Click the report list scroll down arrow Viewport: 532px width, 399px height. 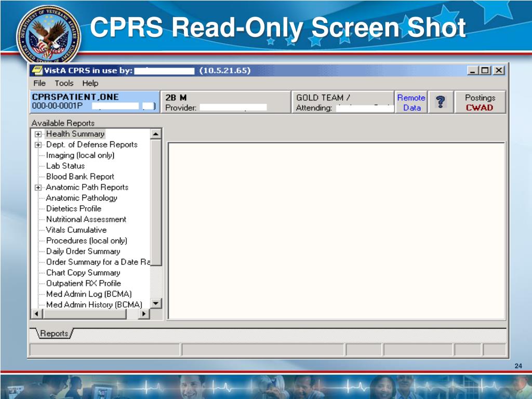[156, 303]
